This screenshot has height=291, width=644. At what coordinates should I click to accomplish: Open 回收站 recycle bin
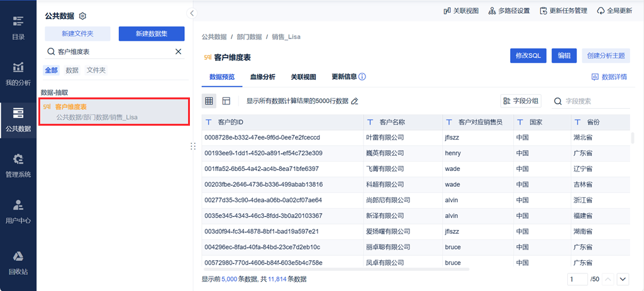(x=18, y=263)
